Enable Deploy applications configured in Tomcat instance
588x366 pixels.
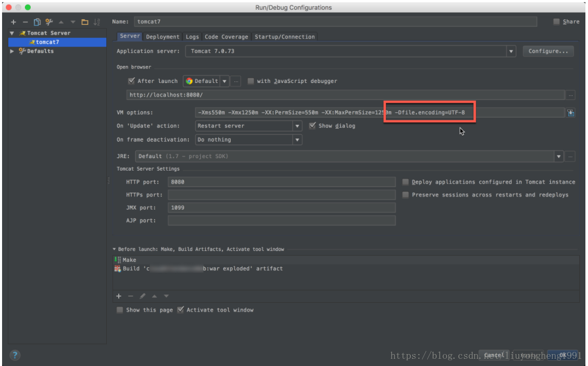tap(405, 182)
